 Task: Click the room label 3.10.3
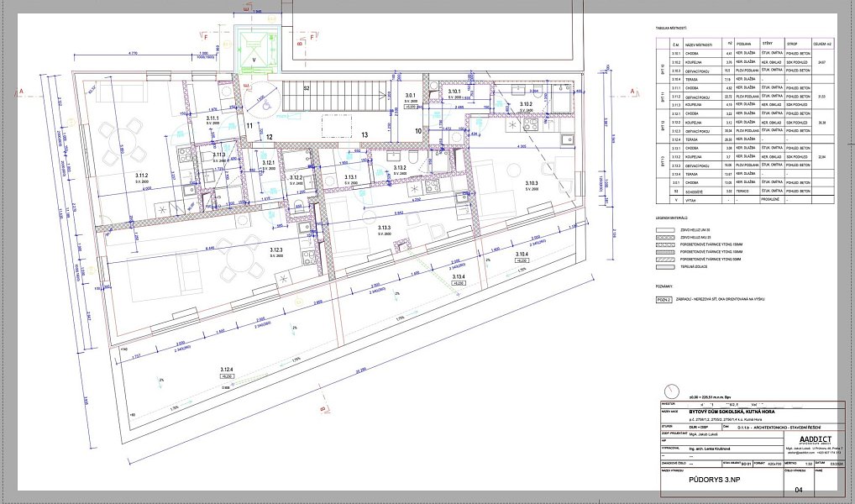tap(532, 183)
